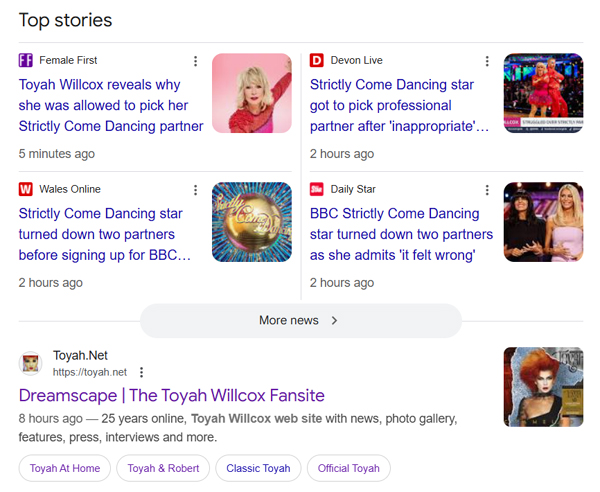
Task: Expand More news button
Action: pyautogui.click(x=301, y=321)
